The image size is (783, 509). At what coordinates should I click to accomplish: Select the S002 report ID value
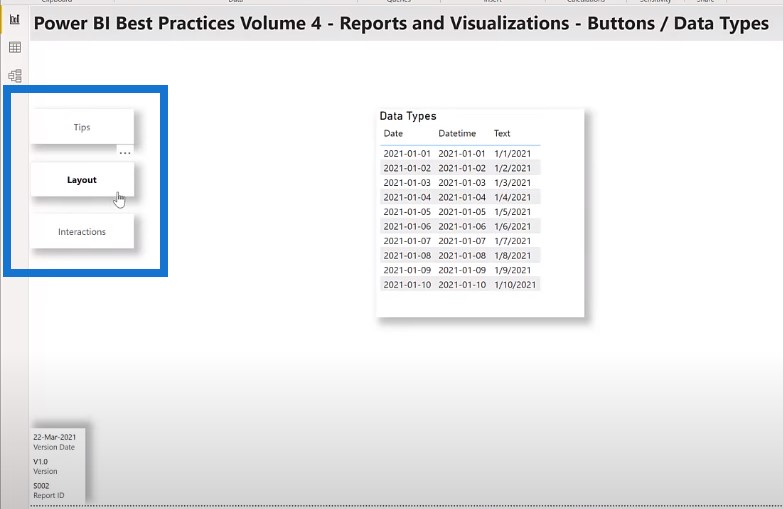click(x=41, y=486)
